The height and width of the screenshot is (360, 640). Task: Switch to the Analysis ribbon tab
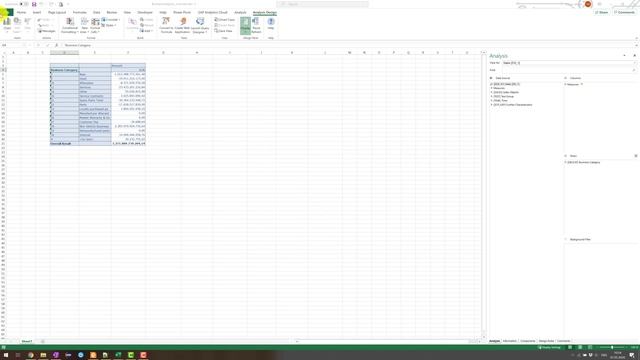tap(240, 13)
